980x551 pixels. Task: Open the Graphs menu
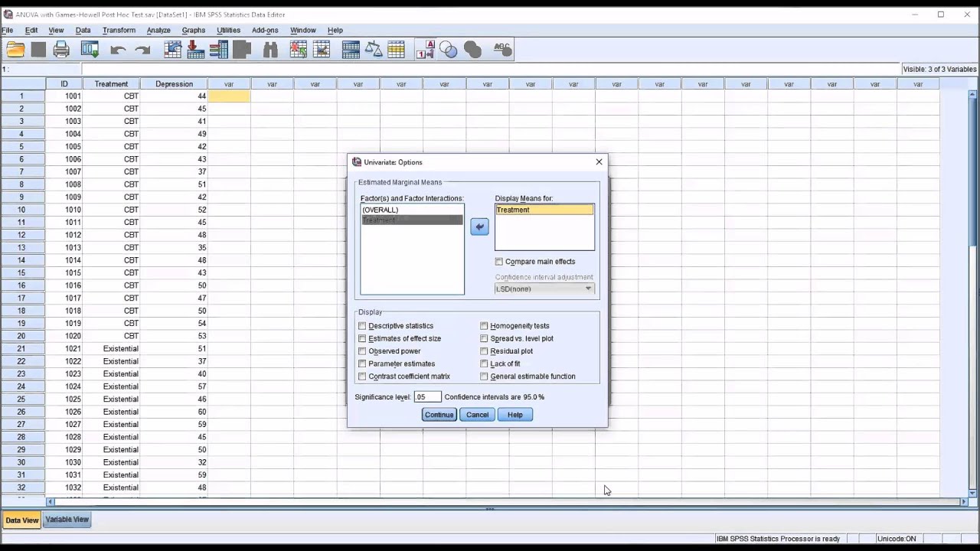193,30
